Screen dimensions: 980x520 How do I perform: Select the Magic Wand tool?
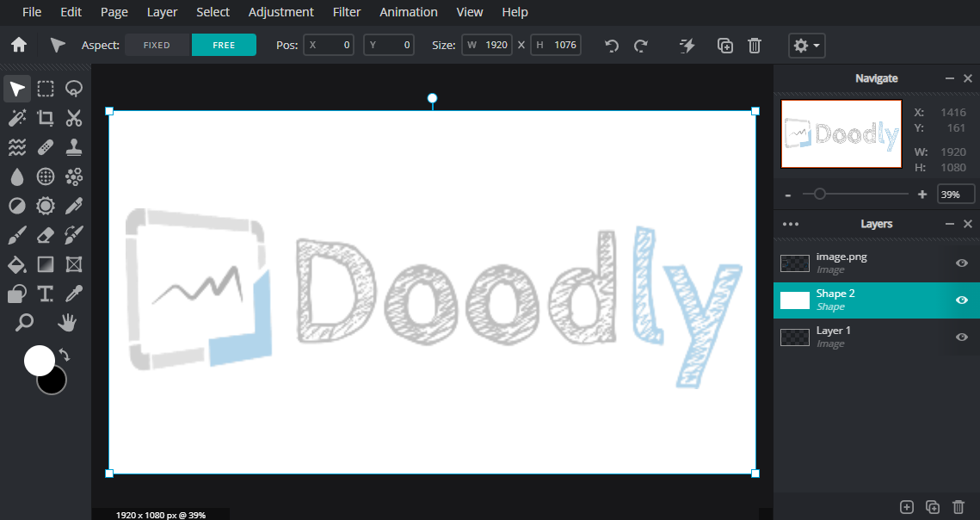(17, 118)
